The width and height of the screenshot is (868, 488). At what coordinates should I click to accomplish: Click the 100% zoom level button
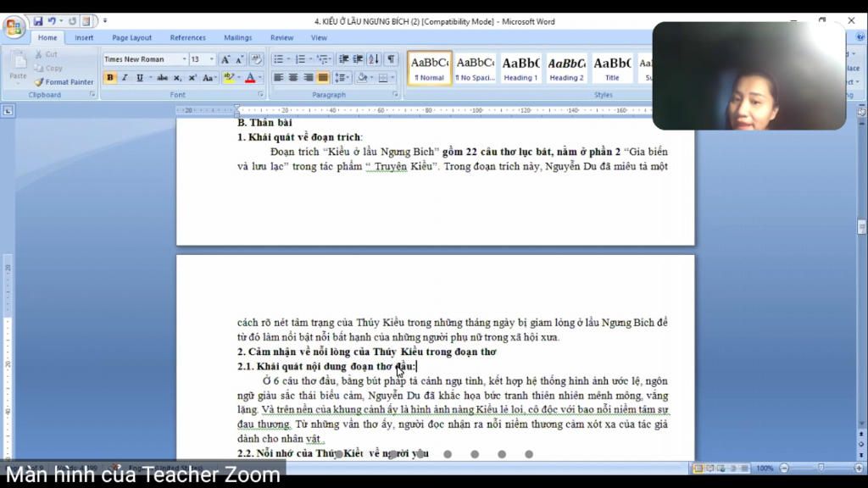(x=765, y=468)
